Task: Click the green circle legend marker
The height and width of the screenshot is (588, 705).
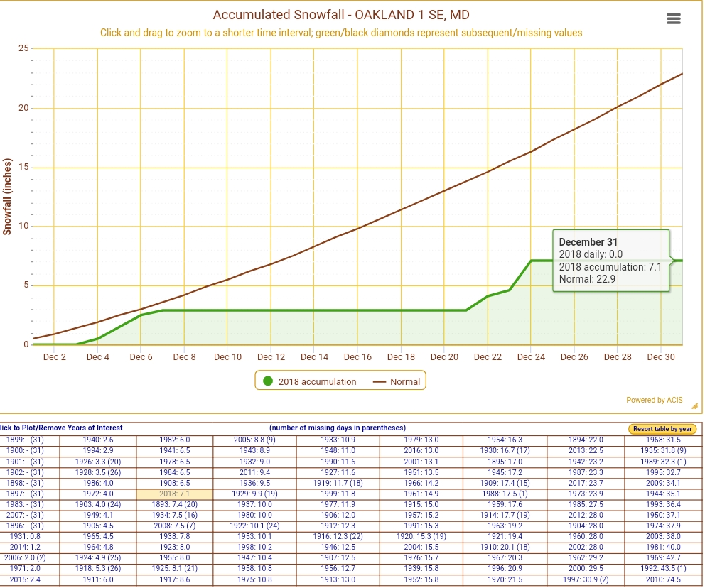Action: pyautogui.click(x=268, y=381)
